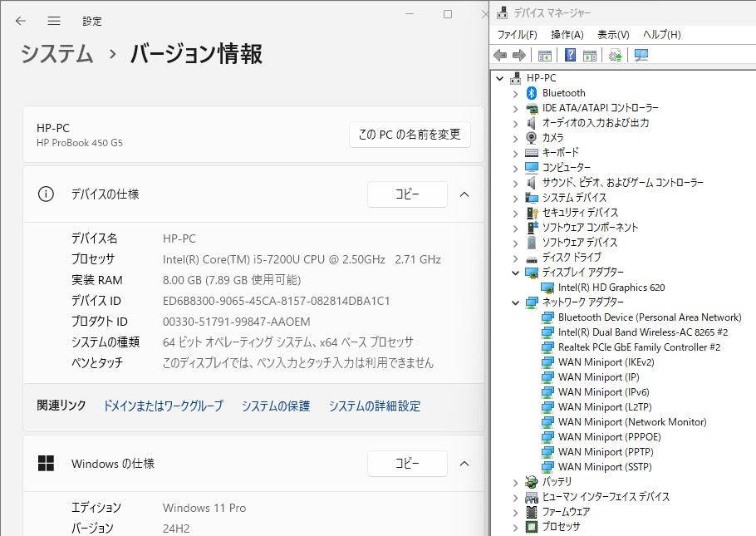Screen dimensions: 756x536
Task: Collapse the デバイスの仕様 section chevron
Action: click(464, 194)
